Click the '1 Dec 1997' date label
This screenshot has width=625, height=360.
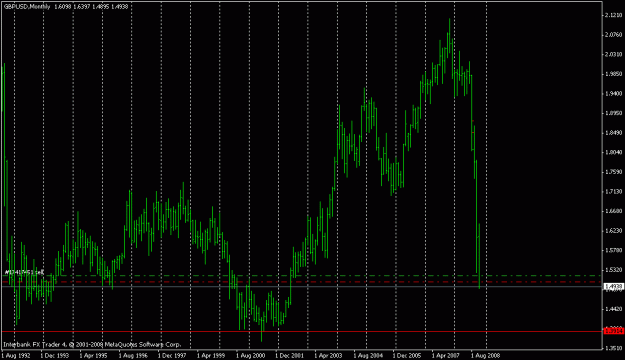(172, 355)
